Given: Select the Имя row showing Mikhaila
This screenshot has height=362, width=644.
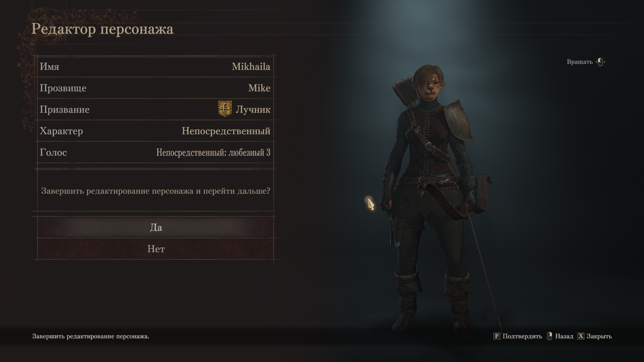Looking at the screenshot, I should tap(155, 66).
